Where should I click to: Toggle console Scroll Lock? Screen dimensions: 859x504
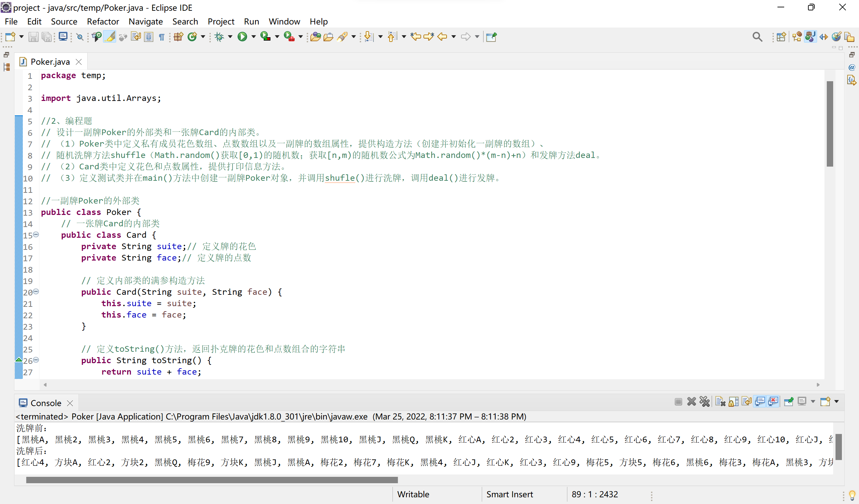point(734,402)
